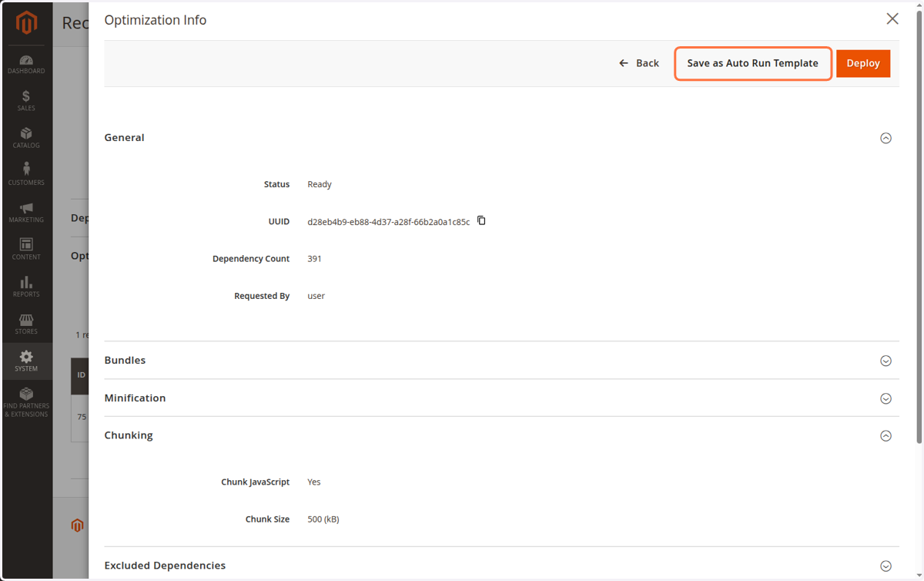The image size is (924, 581).
Task: Click the vertical scrollbar of the panel
Action: [919, 227]
